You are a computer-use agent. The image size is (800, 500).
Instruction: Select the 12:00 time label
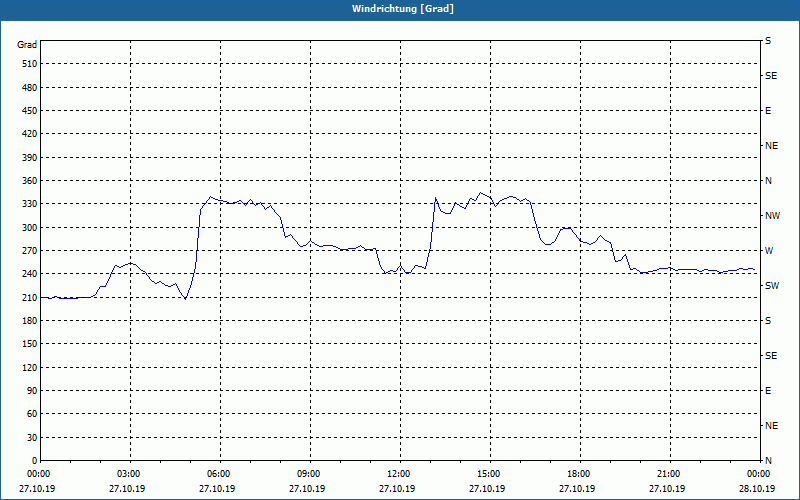click(x=397, y=474)
